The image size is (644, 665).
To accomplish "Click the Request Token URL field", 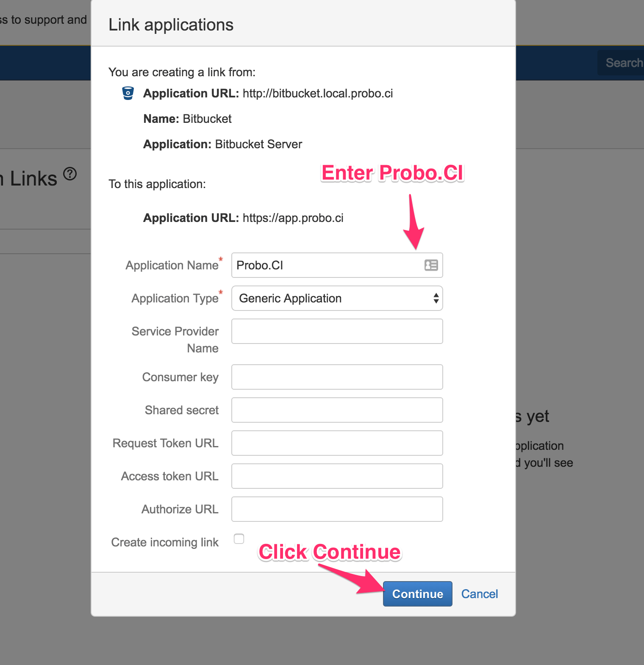I will tap(337, 443).
